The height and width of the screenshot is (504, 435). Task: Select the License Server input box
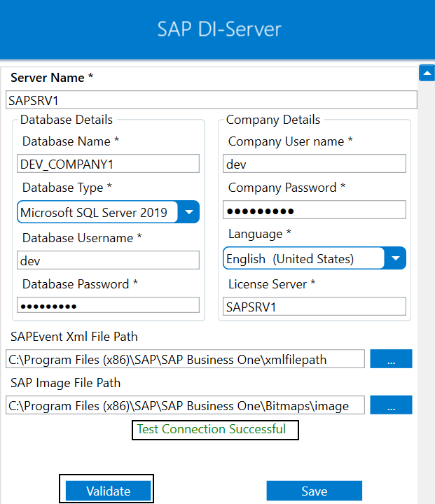315,307
